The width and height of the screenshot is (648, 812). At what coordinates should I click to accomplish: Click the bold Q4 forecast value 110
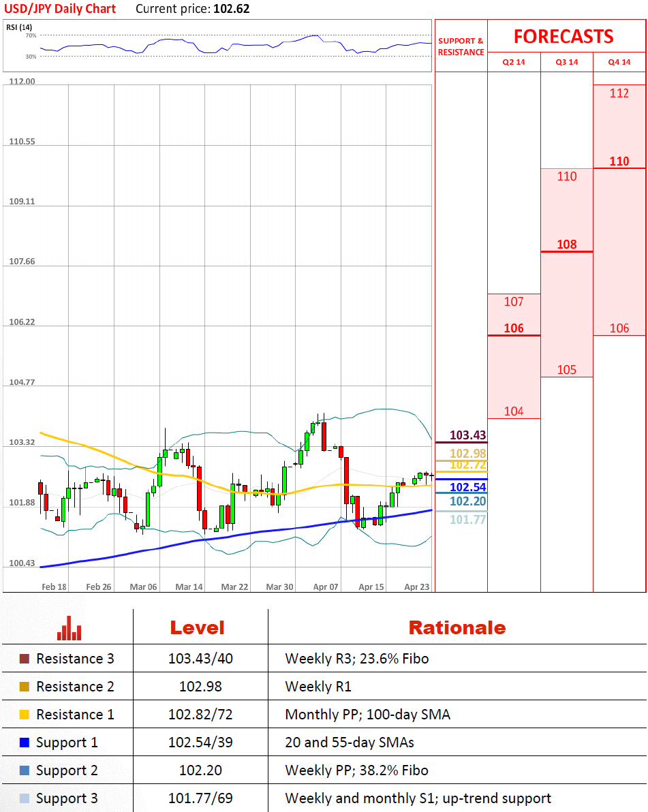[x=619, y=161]
